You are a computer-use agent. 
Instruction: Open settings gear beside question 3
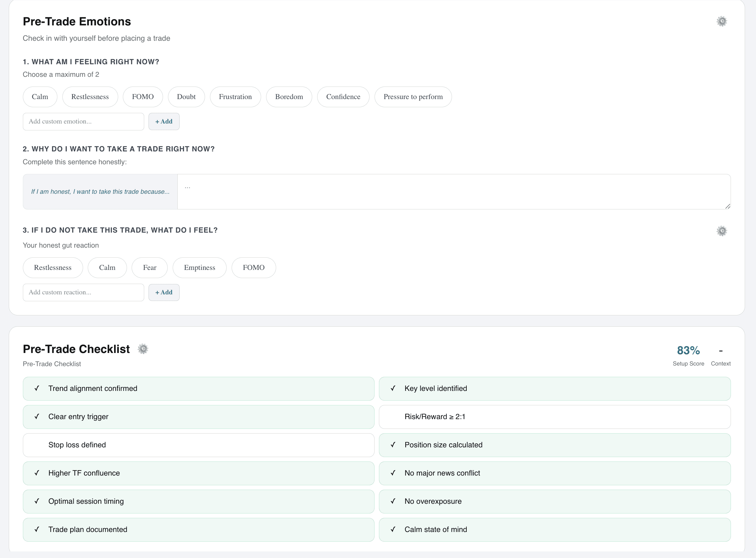(x=722, y=231)
